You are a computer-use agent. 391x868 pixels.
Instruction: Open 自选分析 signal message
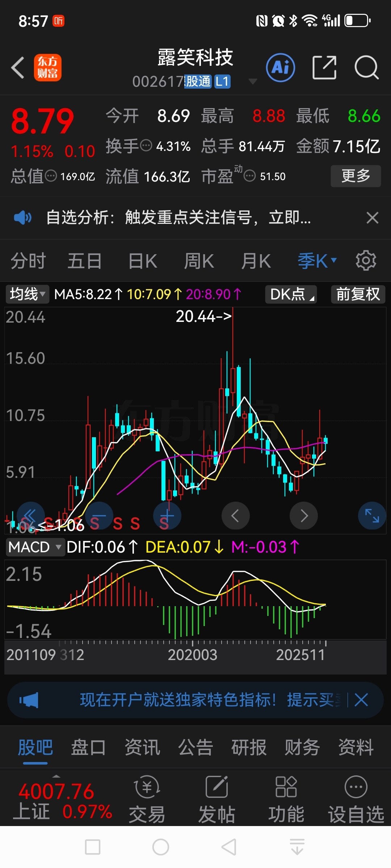[x=178, y=218]
